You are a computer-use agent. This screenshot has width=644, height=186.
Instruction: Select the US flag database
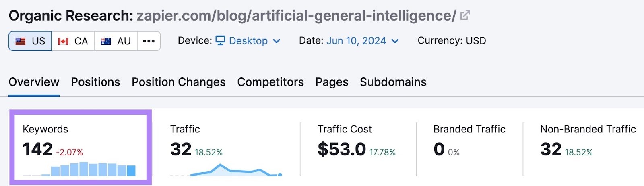[30, 41]
